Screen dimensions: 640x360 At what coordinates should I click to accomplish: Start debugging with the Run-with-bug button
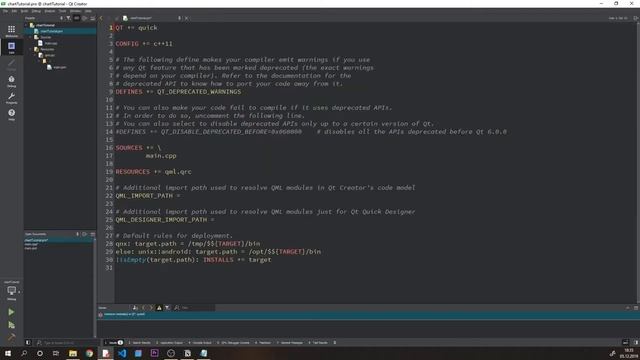(11, 325)
